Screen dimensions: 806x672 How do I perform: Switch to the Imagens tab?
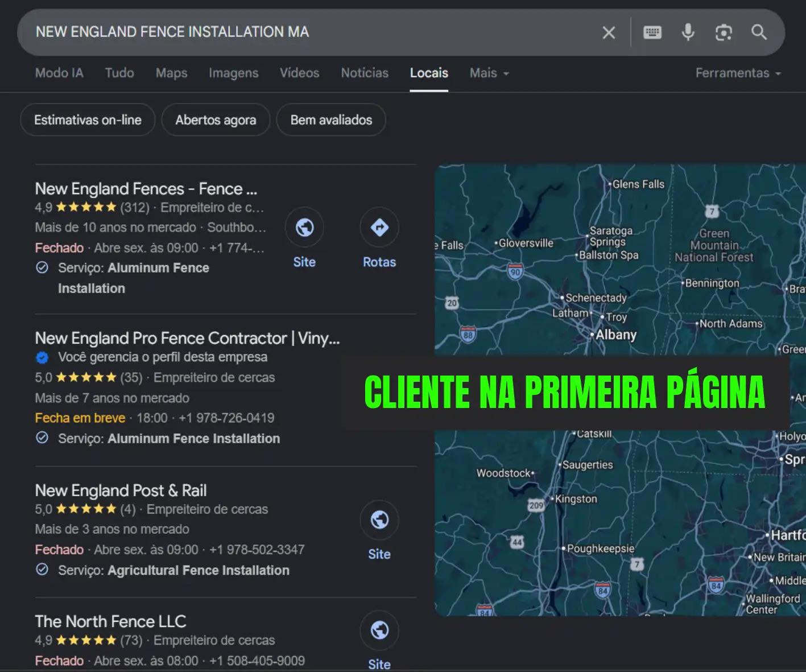tap(233, 73)
